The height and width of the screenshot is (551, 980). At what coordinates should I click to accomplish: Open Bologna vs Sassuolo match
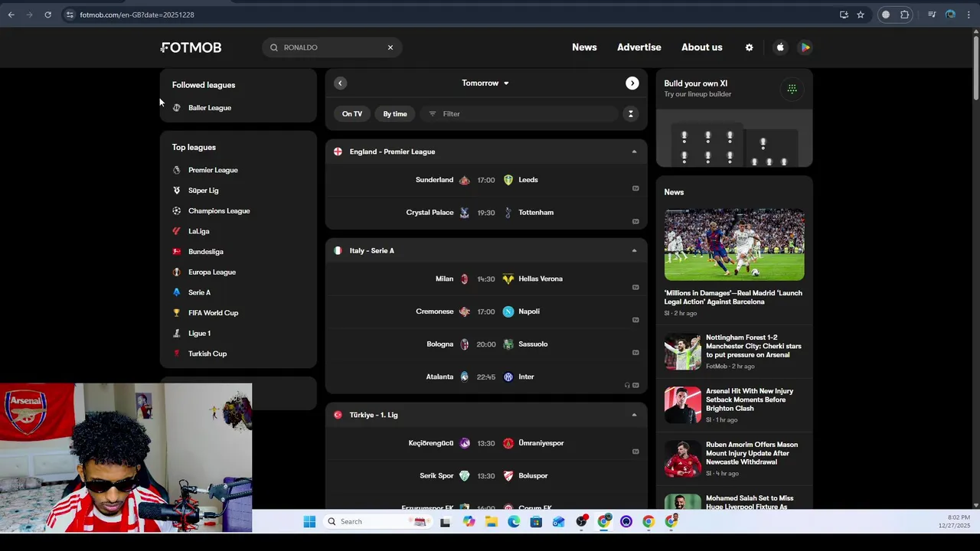click(486, 344)
